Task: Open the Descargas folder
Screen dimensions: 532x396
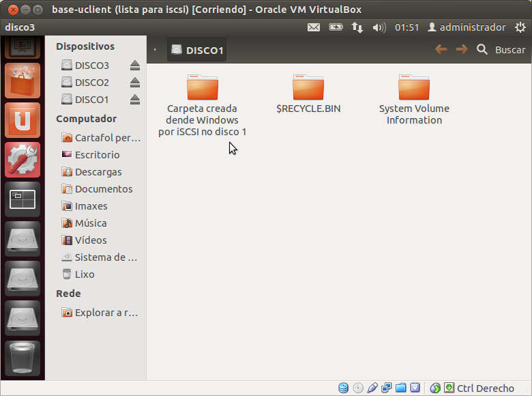Action: pos(91,172)
